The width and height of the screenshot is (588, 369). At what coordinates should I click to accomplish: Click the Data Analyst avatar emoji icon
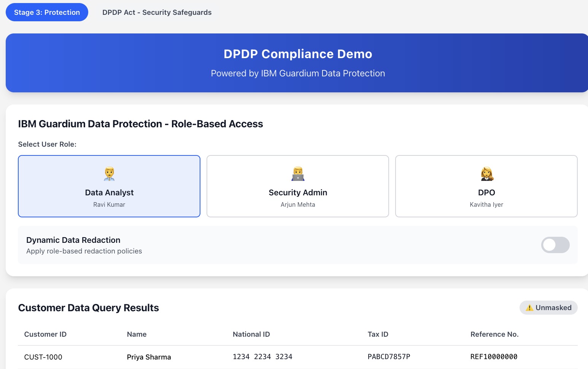pos(109,174)
